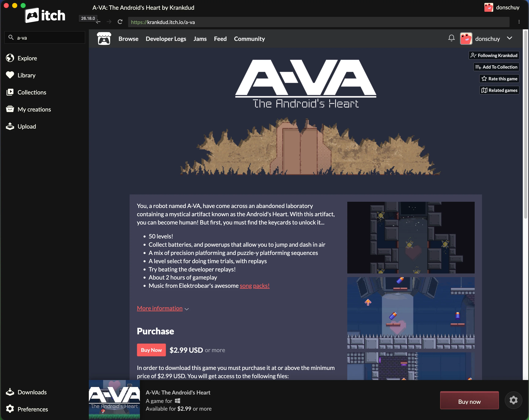Viewport: 529px width, 420px height.
Task: Click the search field containing a-va
Action: coord(45,38)
